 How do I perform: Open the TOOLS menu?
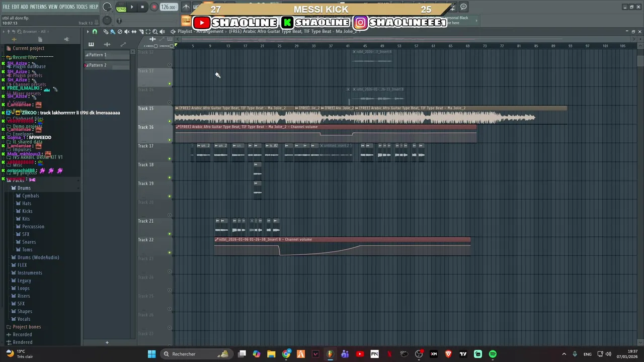click(82, 7)
